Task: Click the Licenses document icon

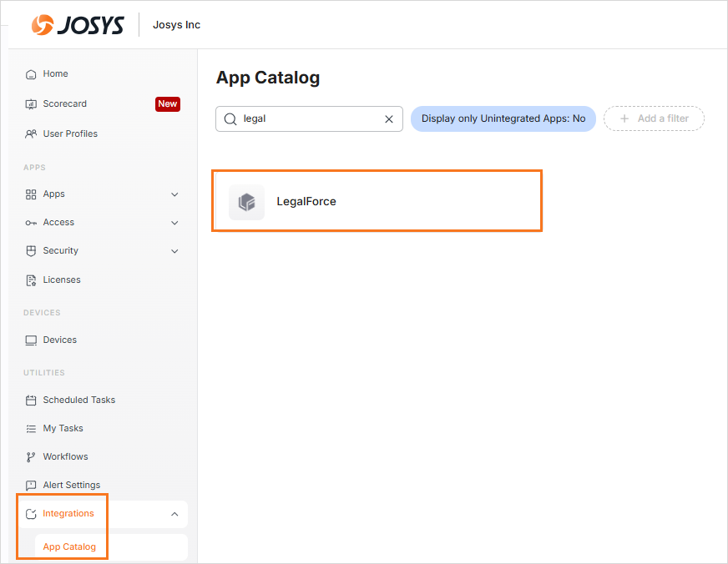Action: click(31, 280)
